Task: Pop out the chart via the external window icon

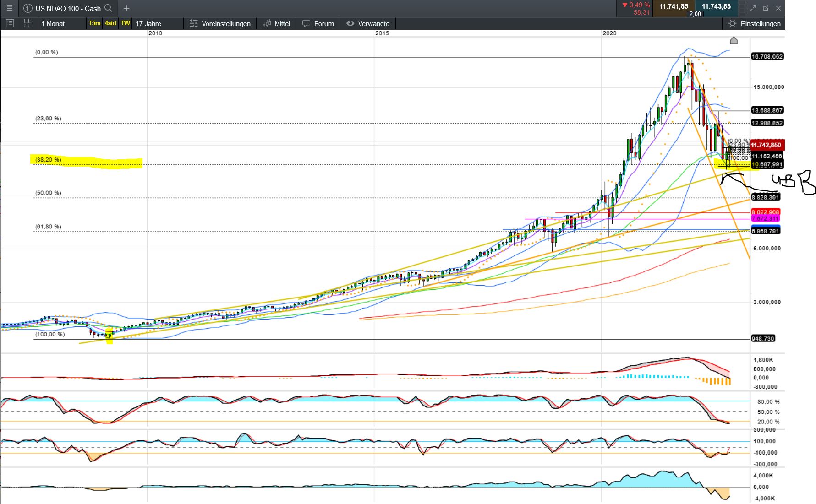Action: [x=766, y=8]
